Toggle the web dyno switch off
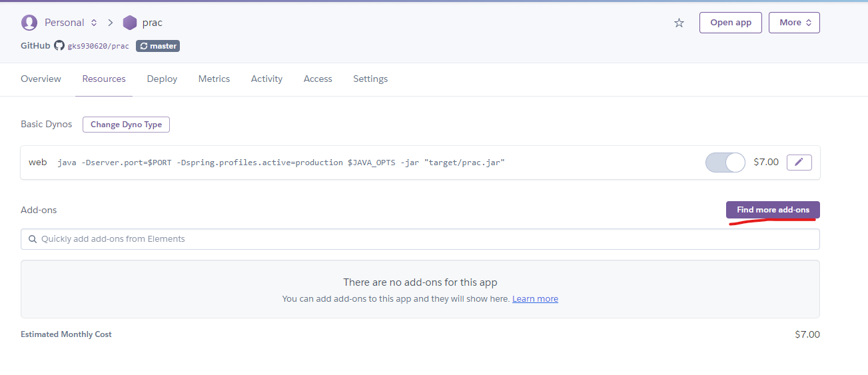 pyautogui.click(x=725, y=163)
